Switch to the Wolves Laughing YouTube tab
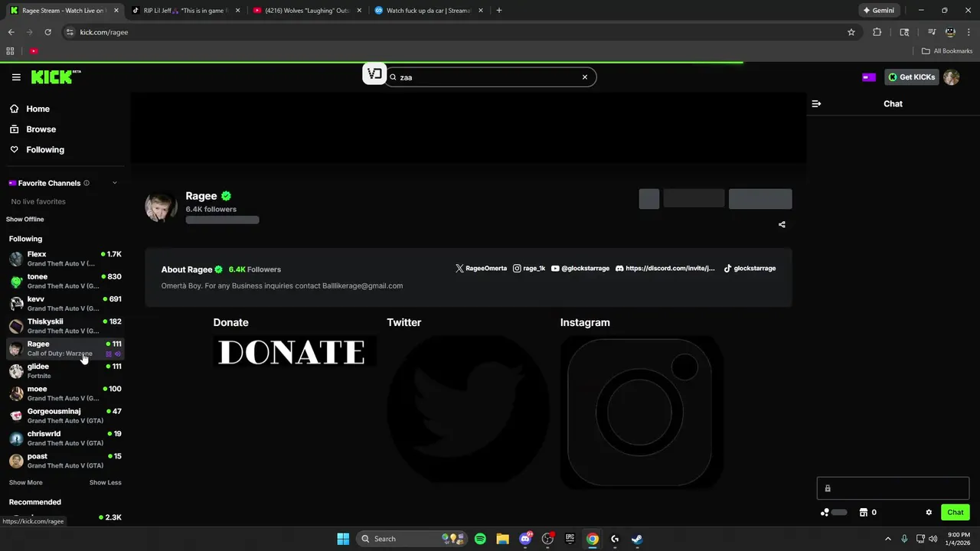Viewport: 980px width, 551px height. [306, 11]
